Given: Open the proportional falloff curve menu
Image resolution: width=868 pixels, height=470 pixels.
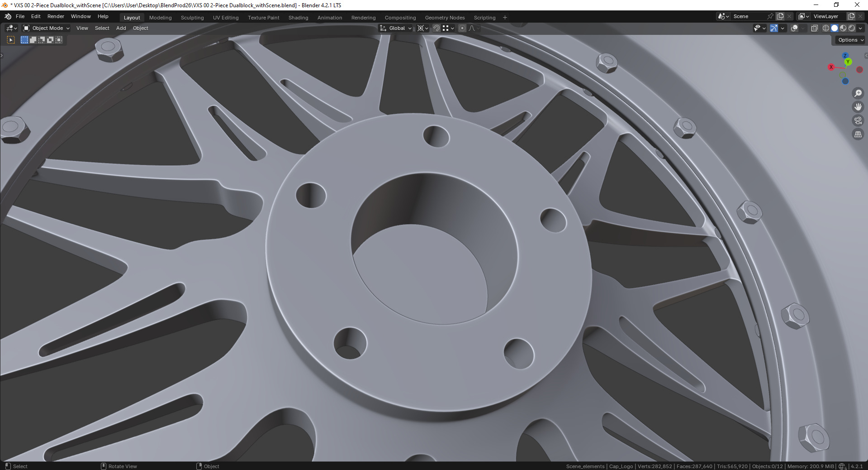Looking at the screenshot, I should [x=474, y=28].
